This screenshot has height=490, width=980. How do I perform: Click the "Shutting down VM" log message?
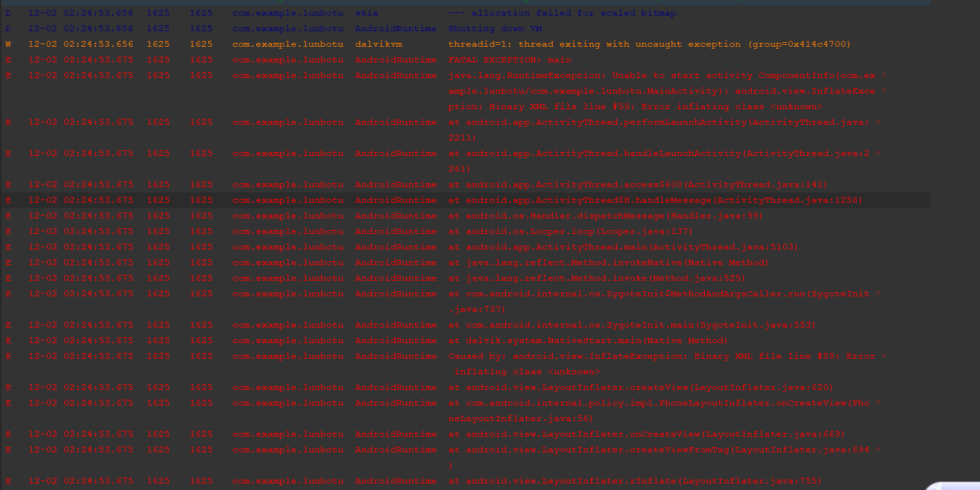coord(495,29)
